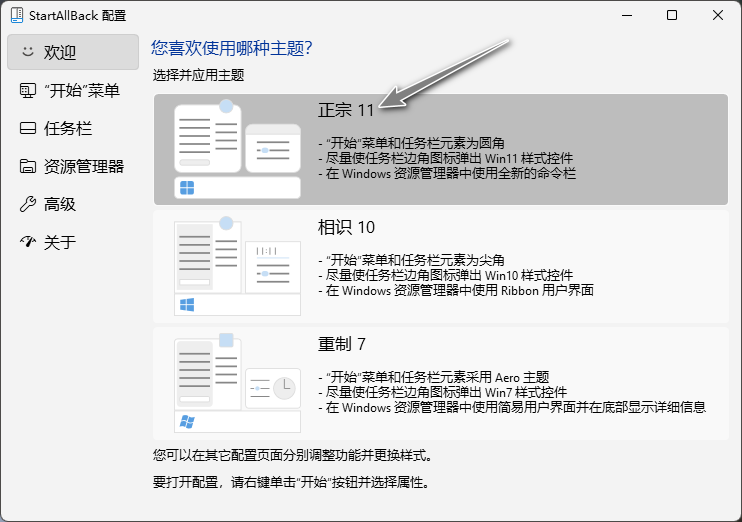Image resolution: width=742 pixels, height=522 pixels.
Task: Click the Start menu icon beside "开始"菜单
Action: (27, 90)
